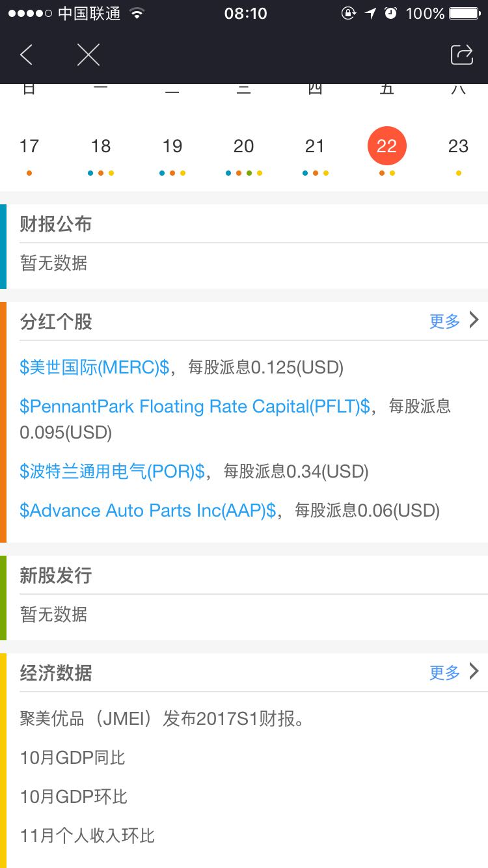This screenshot has width=488, height=868.
Task: Tap the 10月GDP环比 entry
Action: [x=74, y=797]
